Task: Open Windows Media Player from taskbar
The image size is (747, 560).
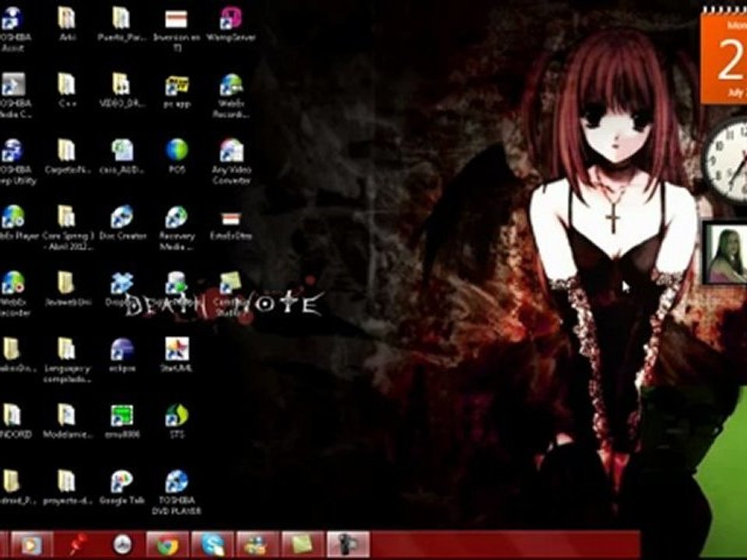Action: (x=30, y=544)
